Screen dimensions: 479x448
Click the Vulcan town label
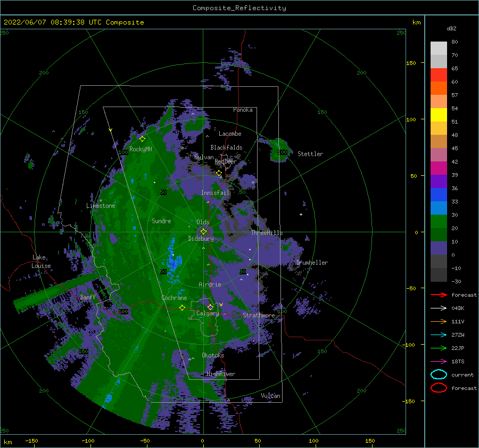tap(271, 396)
